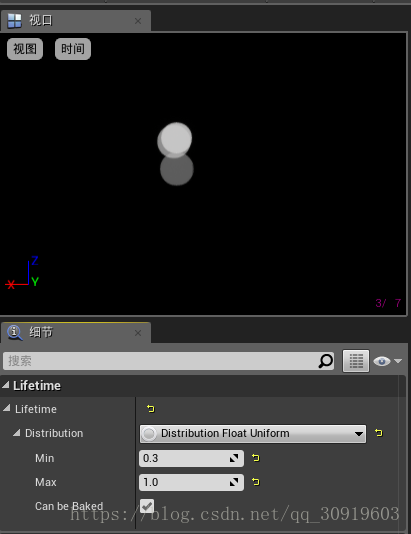Viewport: 411px width, 534px height.
Task: Focus the 搜索 search input field
Action: tap(168, 361)
